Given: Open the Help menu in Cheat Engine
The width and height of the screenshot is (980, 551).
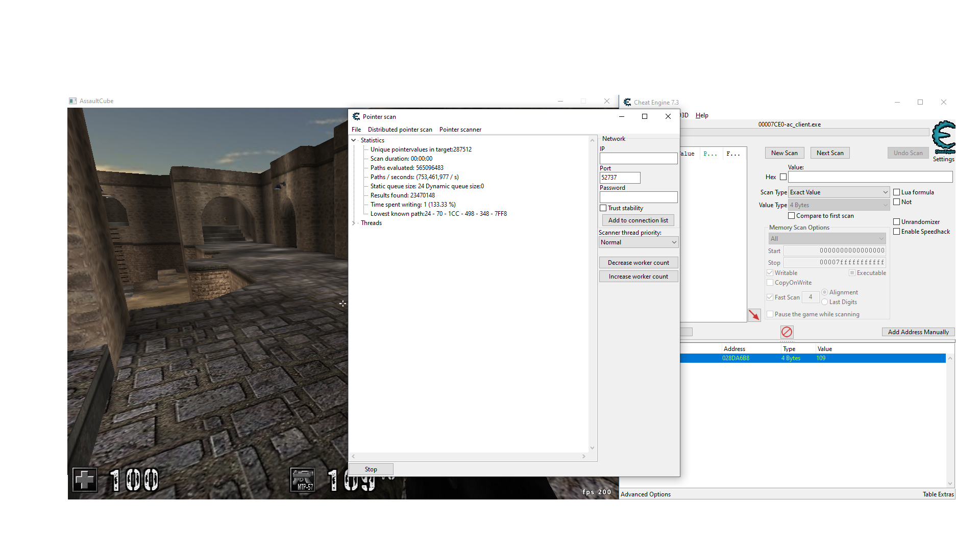Looking at the screenshot, I should pos(702,115).
